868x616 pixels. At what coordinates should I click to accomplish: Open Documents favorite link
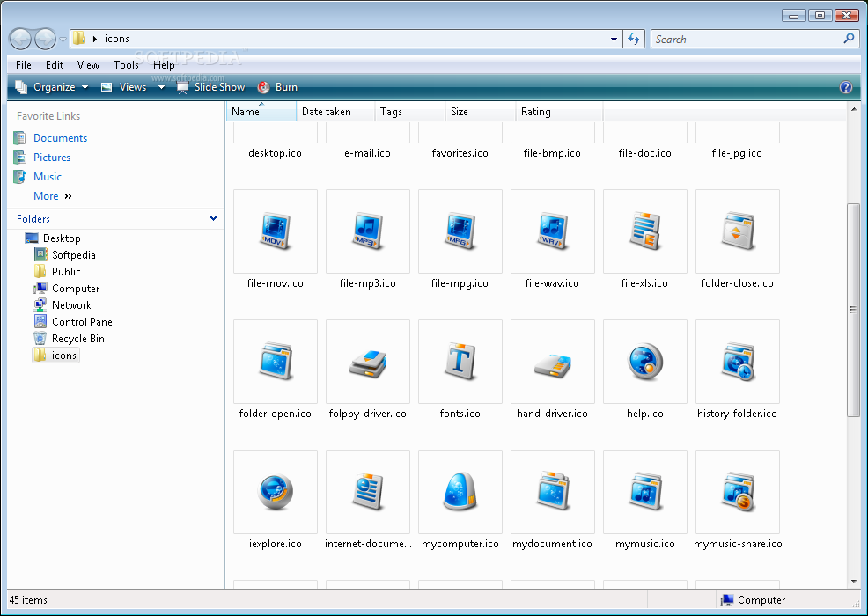tap(60, 138)
